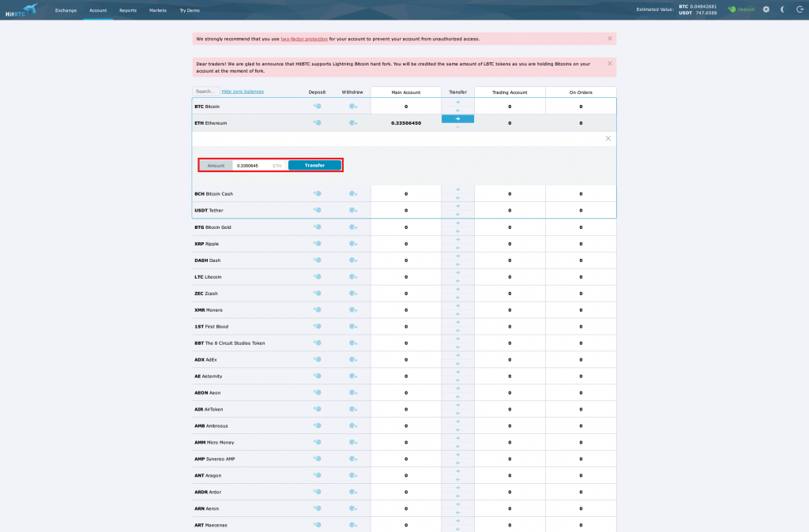Click the Hide zero balances link
809x532 pixels.
(x=243, y=92)
